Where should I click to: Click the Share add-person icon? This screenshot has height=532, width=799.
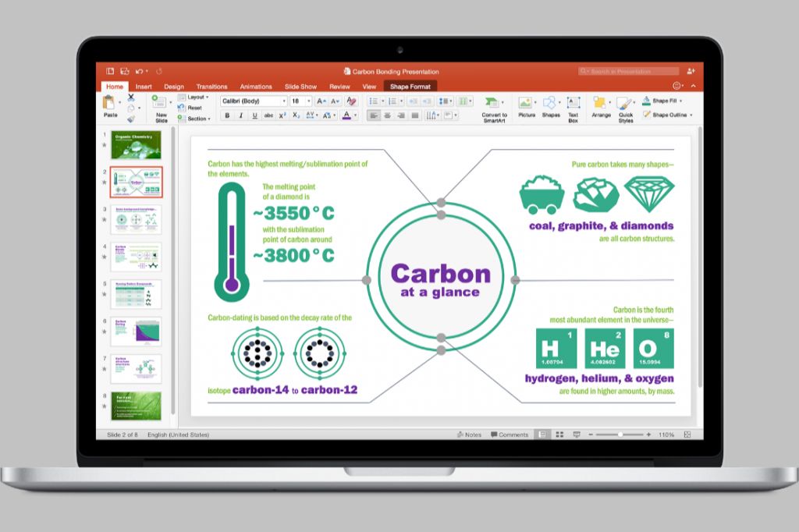(x=691, y=71)
